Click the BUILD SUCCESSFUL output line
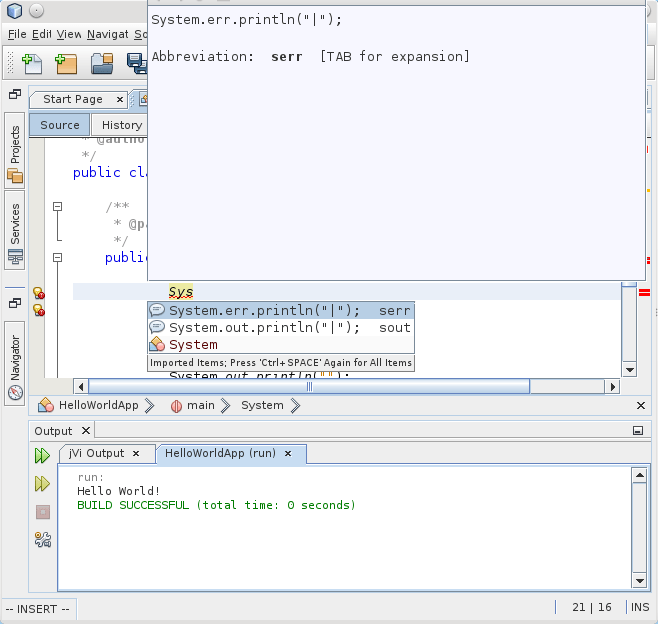Image resolution: width=658 pixels, height=624 pixels. [x=216, y=505]
